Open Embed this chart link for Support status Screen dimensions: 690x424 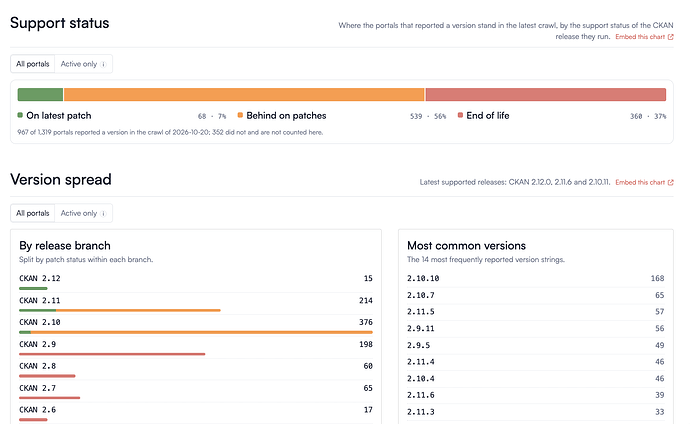pyautogui.click(x=644, y=37)
